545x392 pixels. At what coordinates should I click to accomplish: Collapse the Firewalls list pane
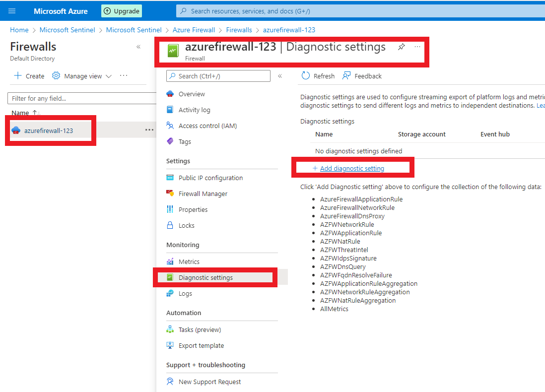(139, 46)
